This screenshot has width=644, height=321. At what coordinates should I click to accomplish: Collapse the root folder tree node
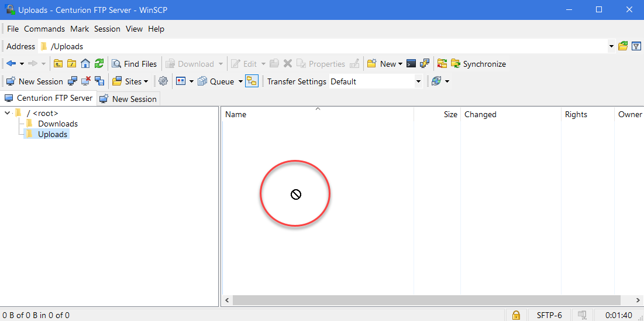(7, 113)
